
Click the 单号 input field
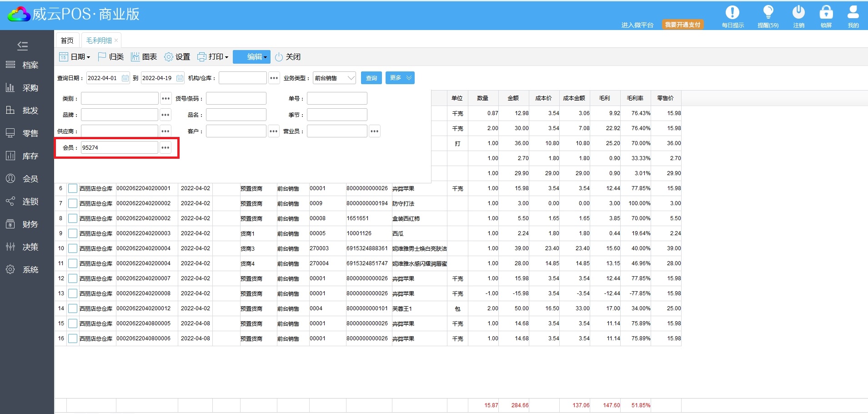pos(337,98)
